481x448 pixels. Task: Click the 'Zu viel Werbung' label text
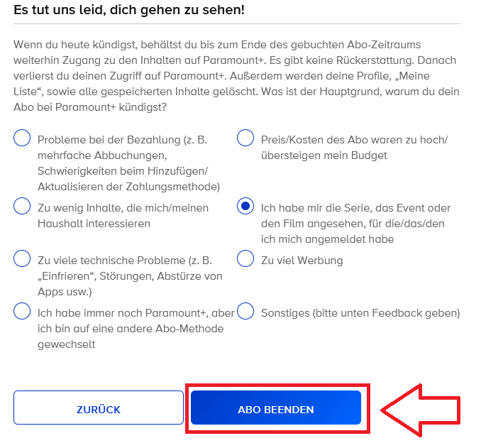coord(302,261)
